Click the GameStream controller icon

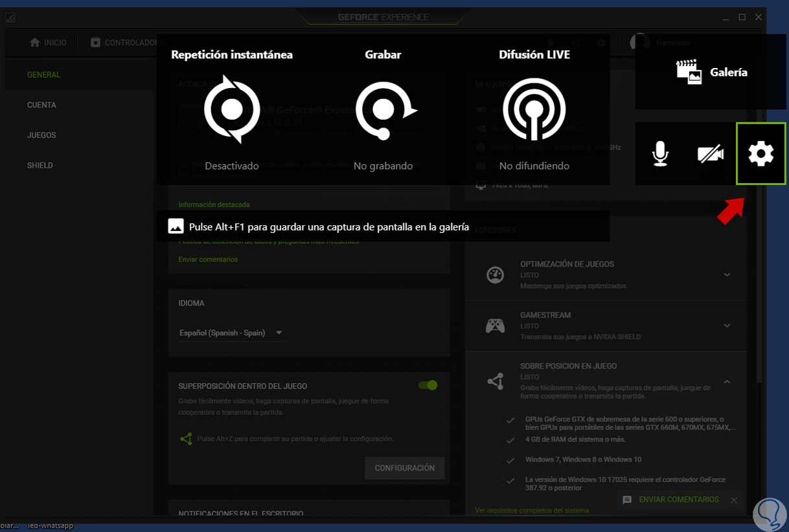[x=496, y=325]
